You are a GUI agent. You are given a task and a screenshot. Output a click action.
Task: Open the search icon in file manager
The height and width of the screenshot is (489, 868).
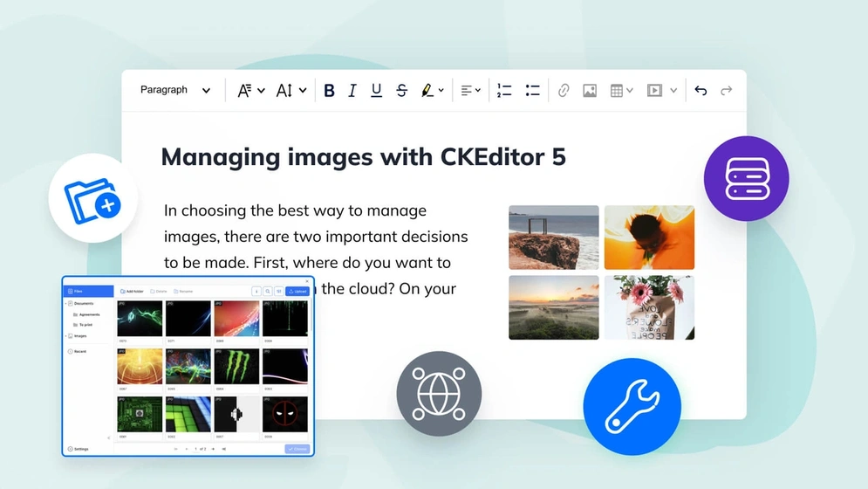(268, 292)
